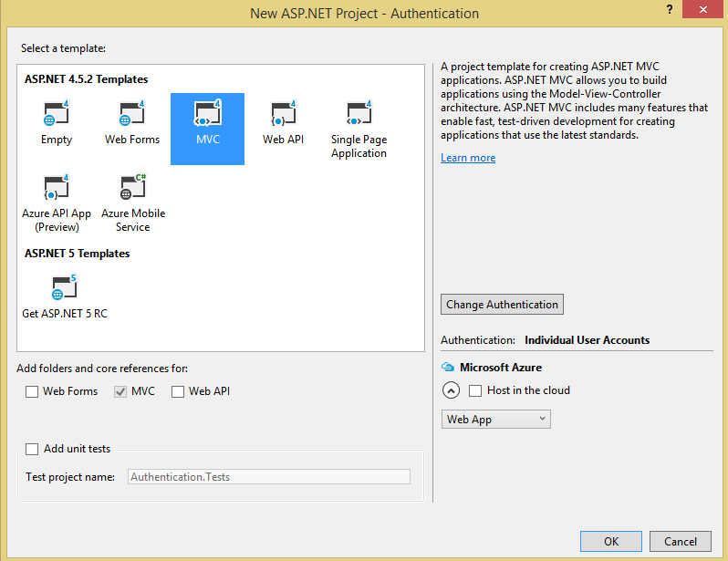Close the New ASP.NET Project dialog
The height and width of the screenshot is (561, 728).
tap(703, 9)
